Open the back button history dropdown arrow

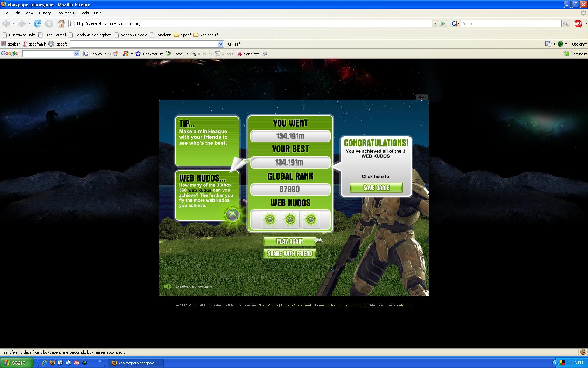click(14, 23)
